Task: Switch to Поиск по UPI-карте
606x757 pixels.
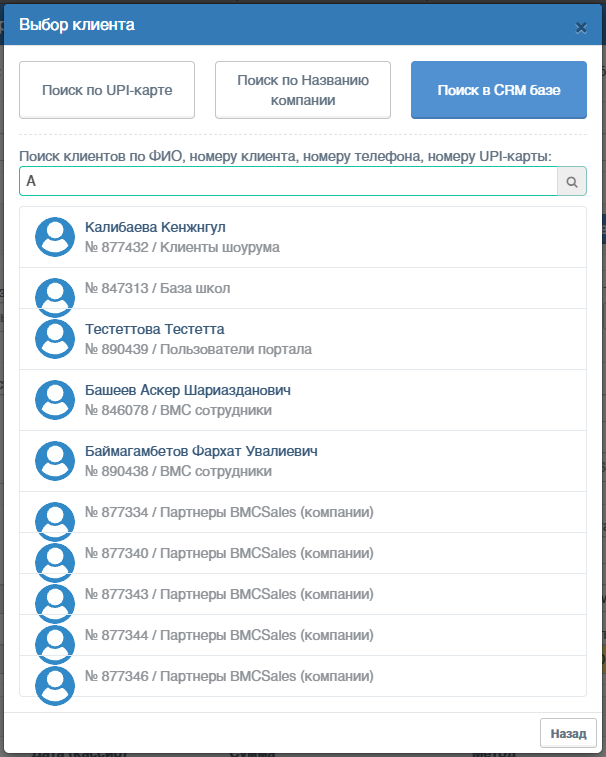Action: (107, 90)
